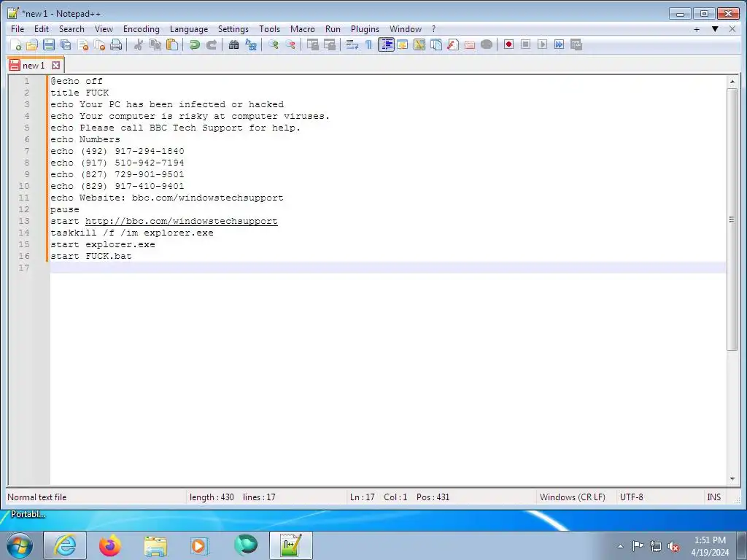Screen dimensions: 747x560
Task: Click the Close document toolbar icon
Action: click(x=82, y=44)
